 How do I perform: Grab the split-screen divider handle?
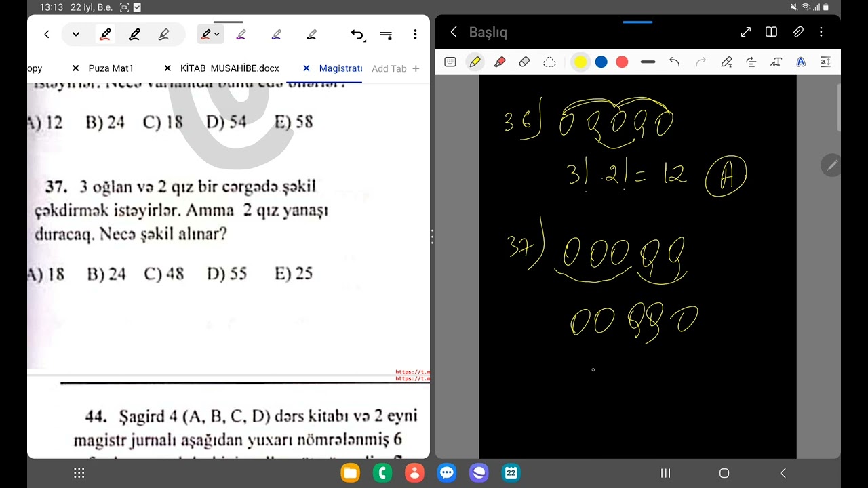432,237
